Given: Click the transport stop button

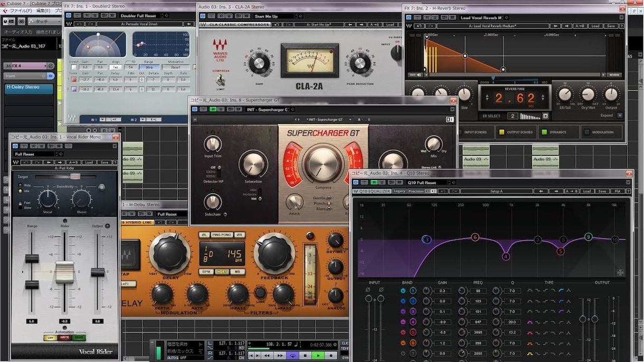Looking at the screenshot, I should (x=305, y=355).
